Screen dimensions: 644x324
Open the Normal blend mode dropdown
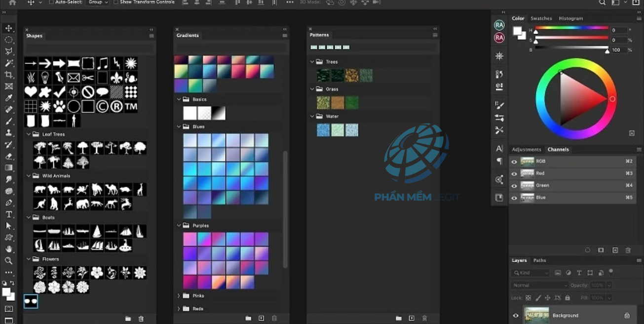pos(540,285)
